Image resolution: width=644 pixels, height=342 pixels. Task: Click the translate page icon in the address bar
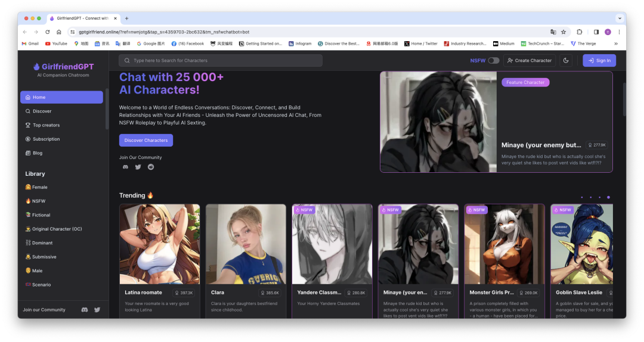(553, 32)
